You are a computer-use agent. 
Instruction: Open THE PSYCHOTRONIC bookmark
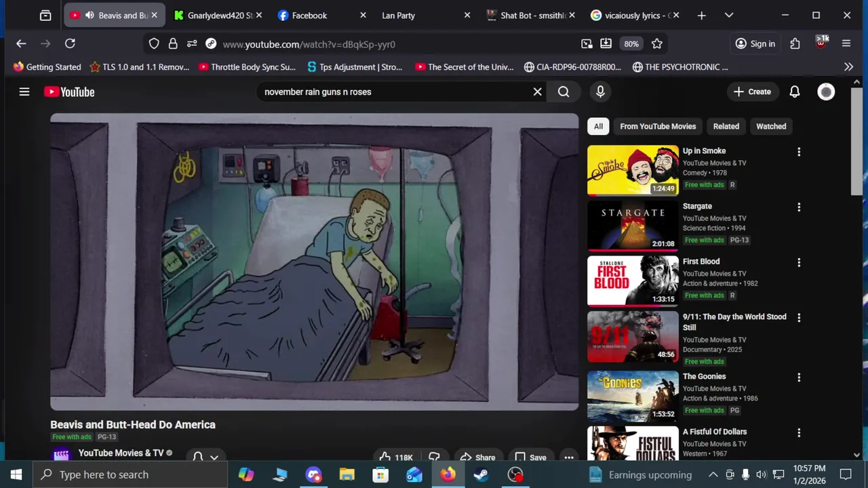click(680, 66)
